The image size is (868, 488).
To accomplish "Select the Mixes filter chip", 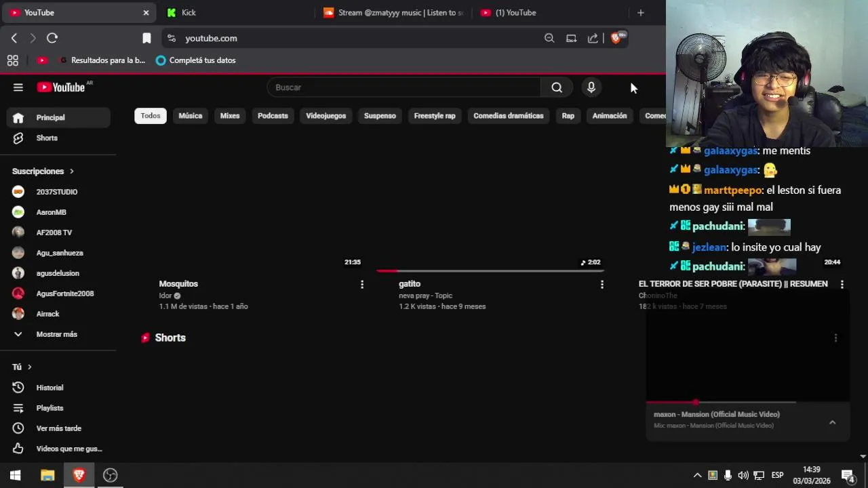I will tap(230, 116).
